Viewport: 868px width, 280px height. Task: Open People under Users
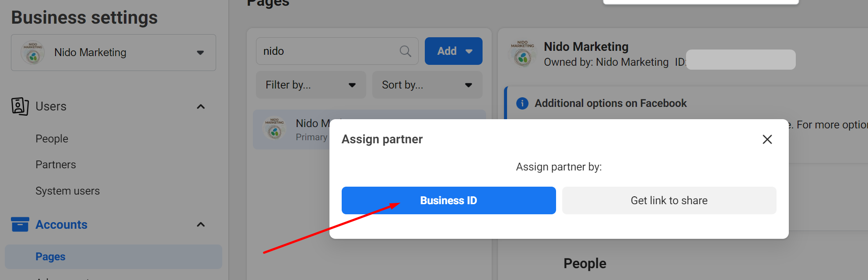52,139
